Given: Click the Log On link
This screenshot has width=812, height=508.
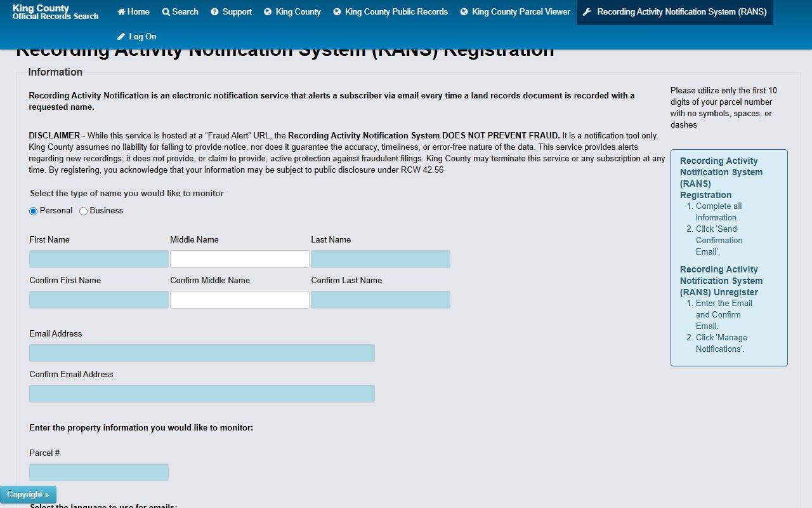Looking at the screenshot, I should [136, 37].
